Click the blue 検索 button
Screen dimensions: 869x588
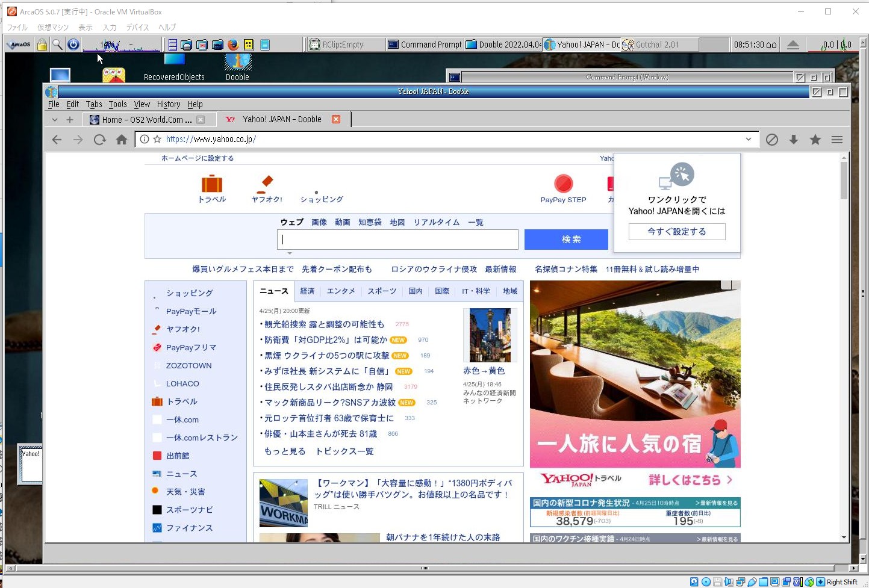pyautogui.click(x=566, y=240)
